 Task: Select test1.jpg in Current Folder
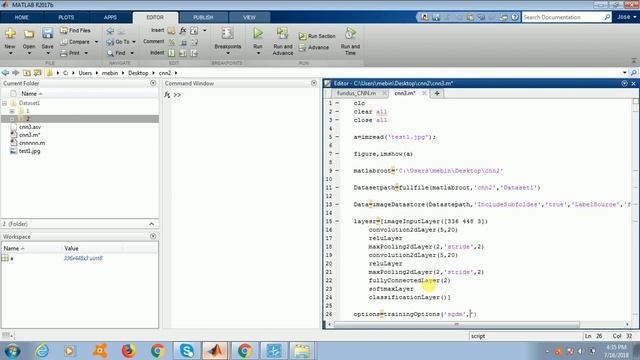(29, 151)
